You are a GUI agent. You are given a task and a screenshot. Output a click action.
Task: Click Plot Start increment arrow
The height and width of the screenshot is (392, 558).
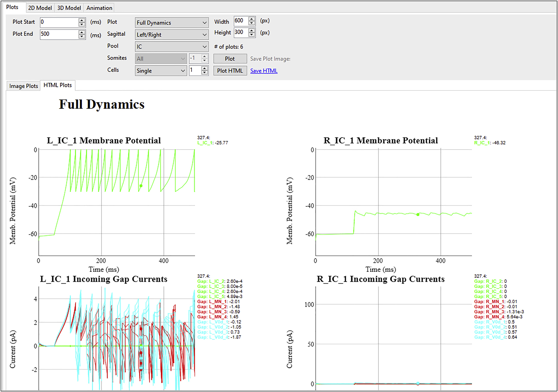coord(82,20)
